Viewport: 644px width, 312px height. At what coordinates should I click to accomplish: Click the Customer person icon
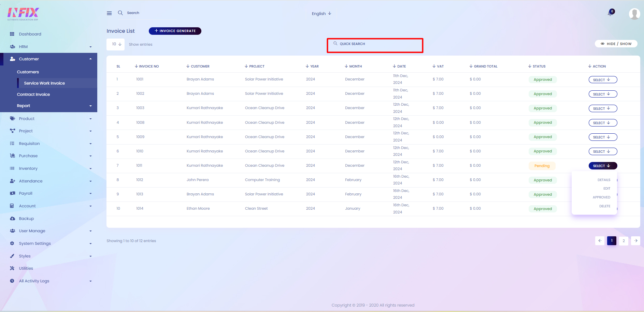tap(12, 59)
